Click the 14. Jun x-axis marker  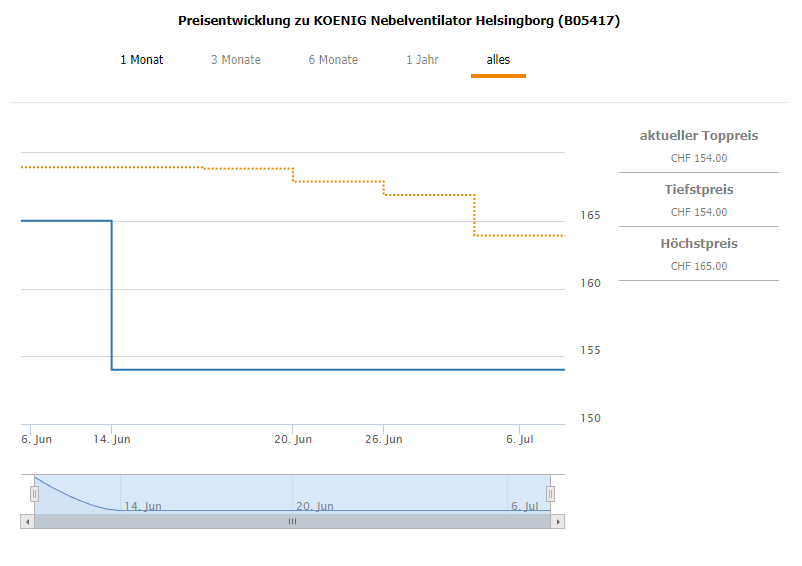click(x=112, y=439)
